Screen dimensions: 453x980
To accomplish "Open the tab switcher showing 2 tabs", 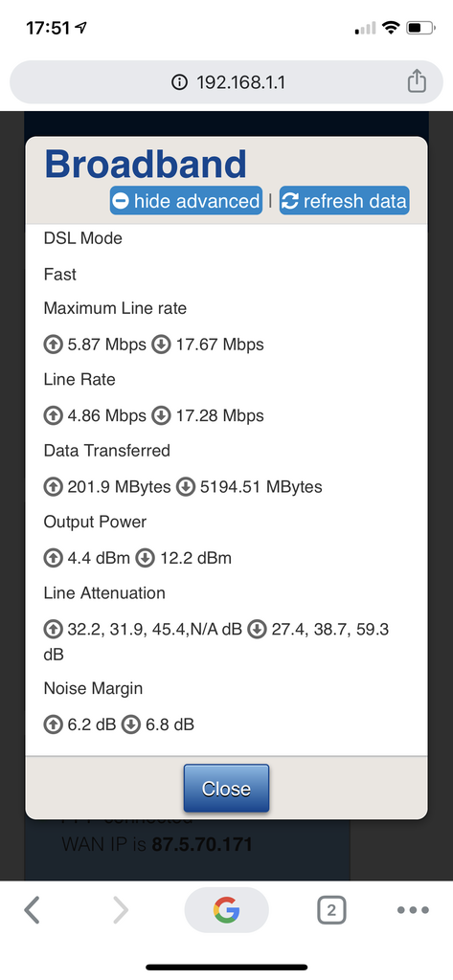I will pos(331,910).
